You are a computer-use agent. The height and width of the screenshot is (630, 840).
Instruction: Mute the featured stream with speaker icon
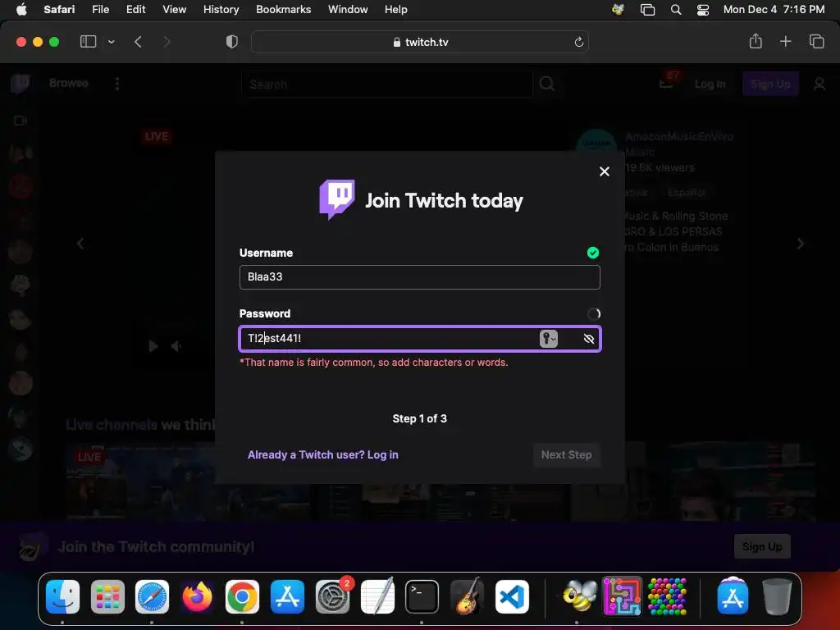pos(176,347)
